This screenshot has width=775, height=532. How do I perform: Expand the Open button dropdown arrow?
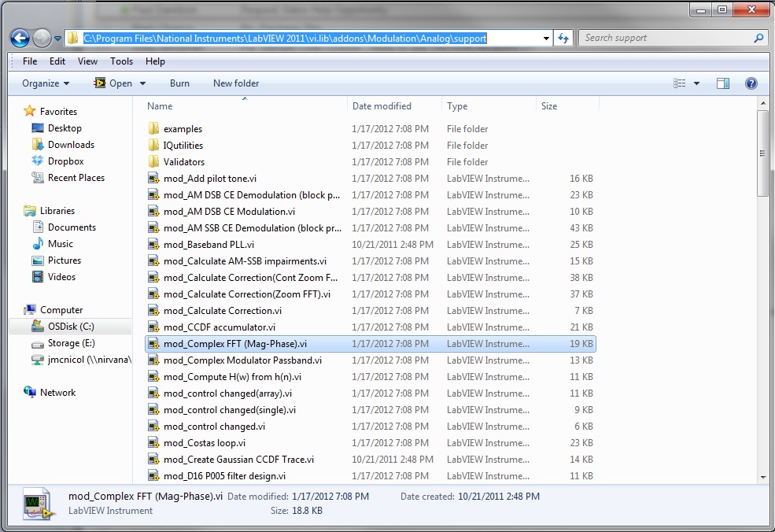coord(143,83)
